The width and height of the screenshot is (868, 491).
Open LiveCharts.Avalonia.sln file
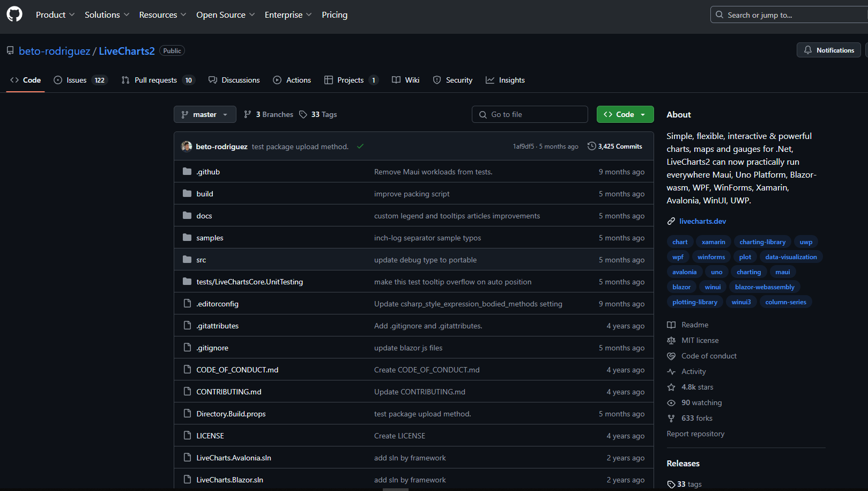pos(234,458)
